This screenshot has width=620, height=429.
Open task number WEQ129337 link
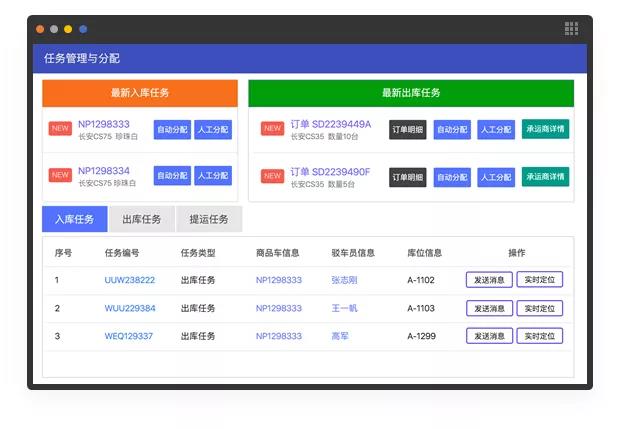pyautogui.click(x=129, y=337)
